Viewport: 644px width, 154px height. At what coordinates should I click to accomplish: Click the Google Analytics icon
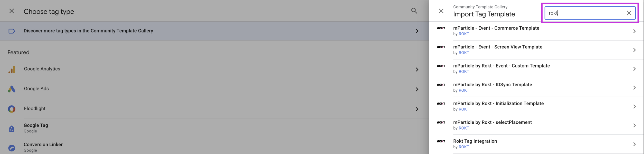click(x=12, y=70)
